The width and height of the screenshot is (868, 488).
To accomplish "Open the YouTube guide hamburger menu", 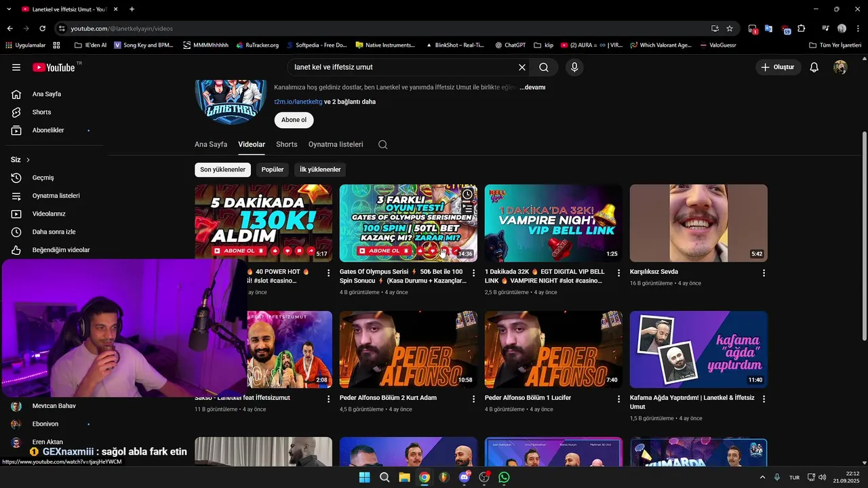I will pyautogui.click(x=16, y=67).
